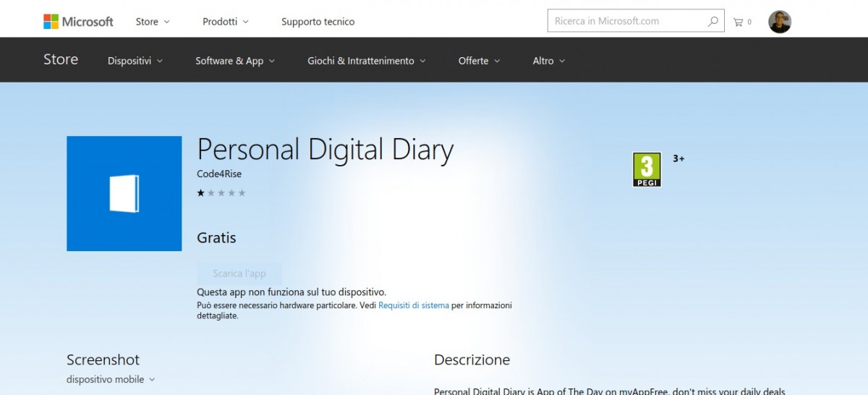The width and height of the screenshot is (868, 395).
Task: Click the Personal Digital Diary title
Action: (x=325, y=150)
